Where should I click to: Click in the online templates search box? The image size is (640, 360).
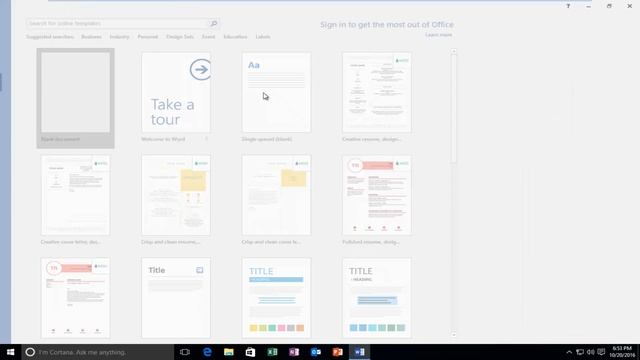(118, 24)
